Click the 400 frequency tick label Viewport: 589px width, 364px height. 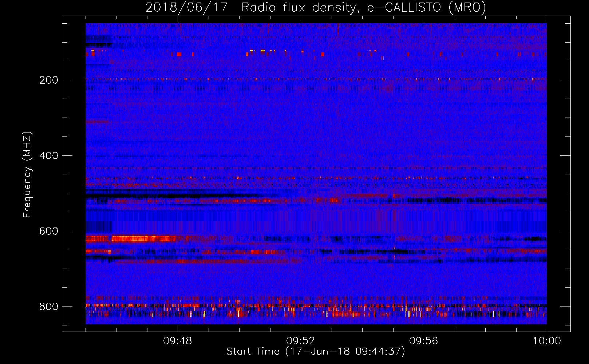coord(49,156)
